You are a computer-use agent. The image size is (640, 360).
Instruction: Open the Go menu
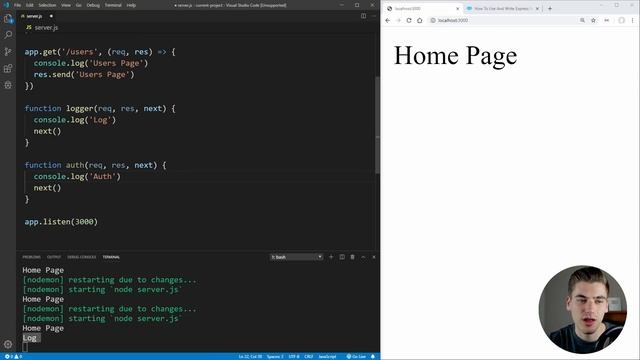[79, 5]
